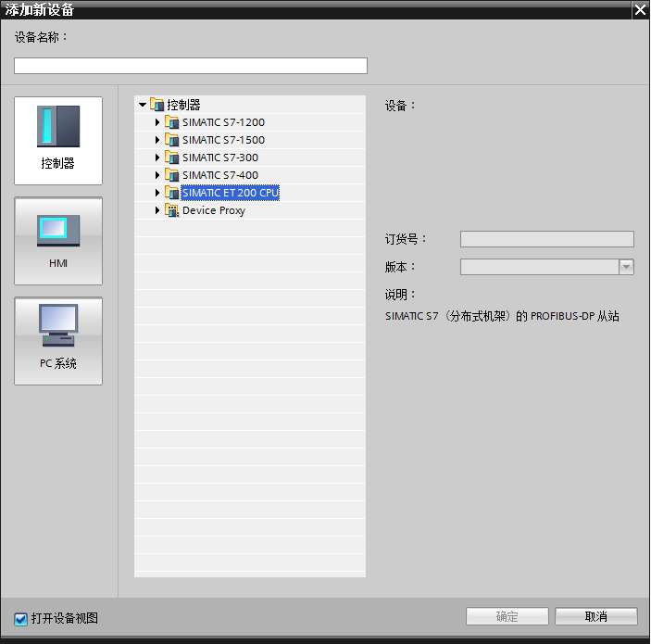Click the 设备名称 device name input field
Viewport: 651px width, 644px height.
(x=191, y=66)
